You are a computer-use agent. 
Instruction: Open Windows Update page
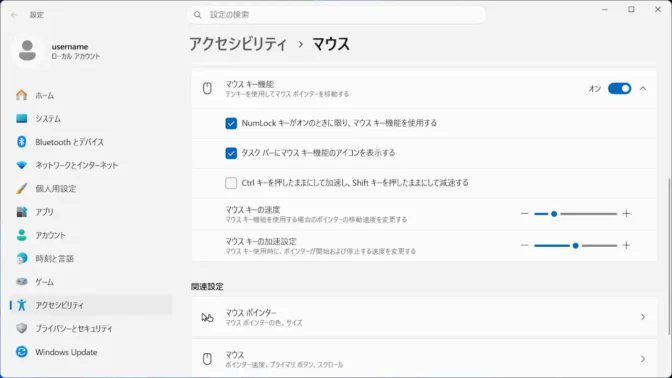click(x=91, y=352)
